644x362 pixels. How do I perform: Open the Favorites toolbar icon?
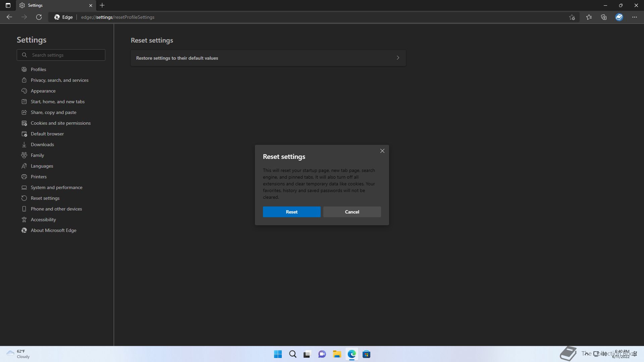point(589,17)
